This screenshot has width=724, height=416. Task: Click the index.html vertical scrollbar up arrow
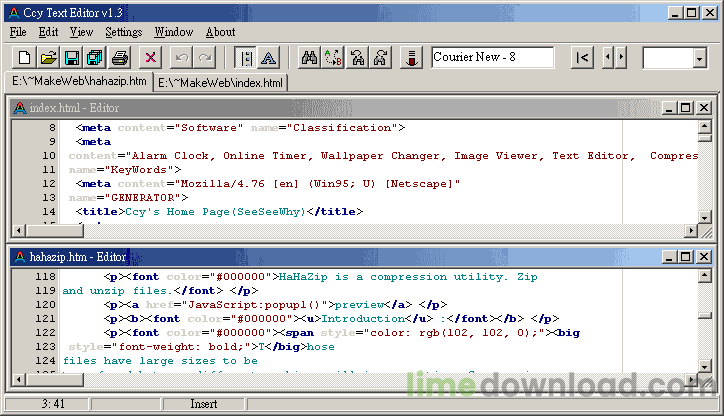(705, 126)
